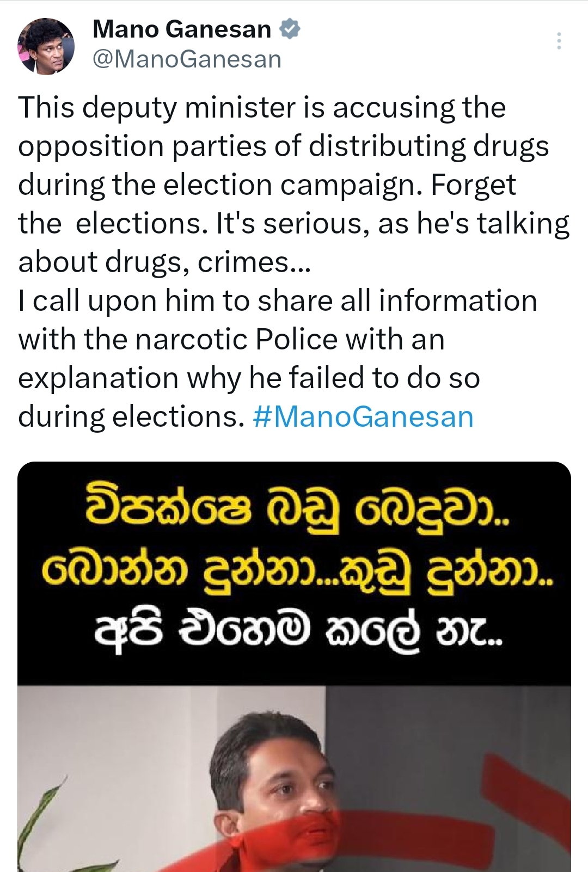This screenshot has width=588, height=872.
Task: Open the attached news image
Action: click(x=294, y=667)
